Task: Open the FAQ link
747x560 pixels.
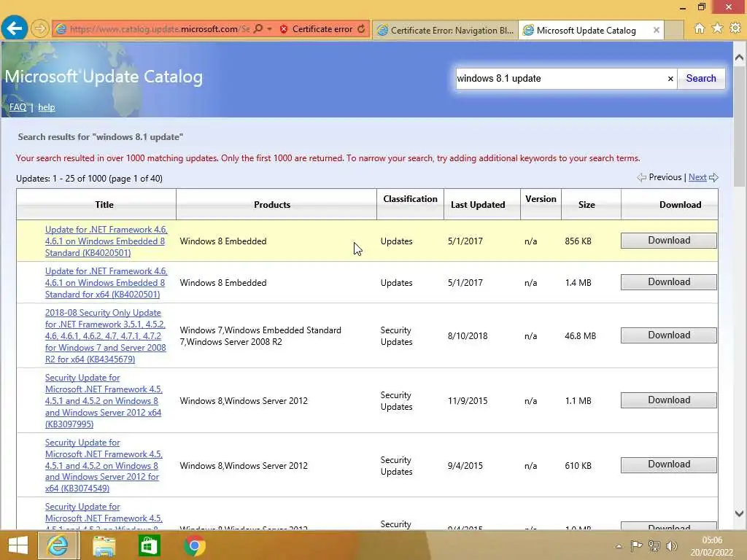Action: 18,107
